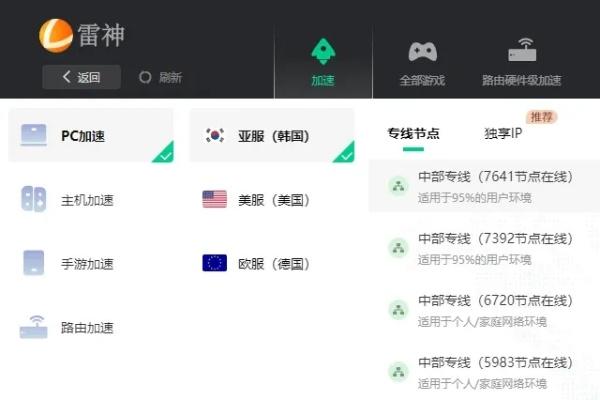
Task: Go back with the 返回 button
Action: coord(82,77)
